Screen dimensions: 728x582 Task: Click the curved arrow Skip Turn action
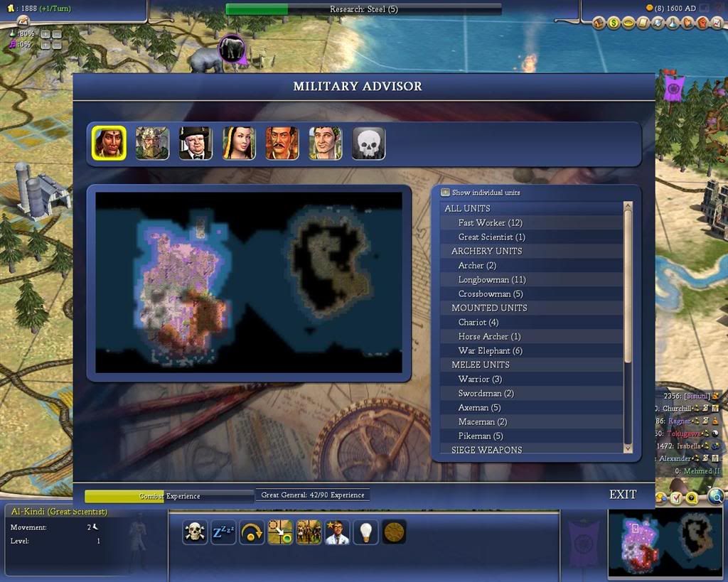(252, 532)
